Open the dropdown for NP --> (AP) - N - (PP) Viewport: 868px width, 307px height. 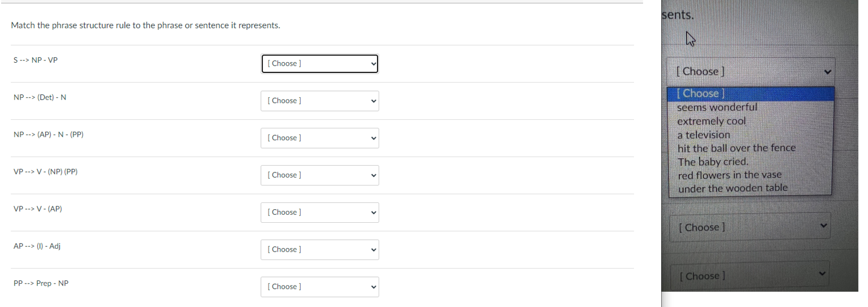(x=320, y=138)
